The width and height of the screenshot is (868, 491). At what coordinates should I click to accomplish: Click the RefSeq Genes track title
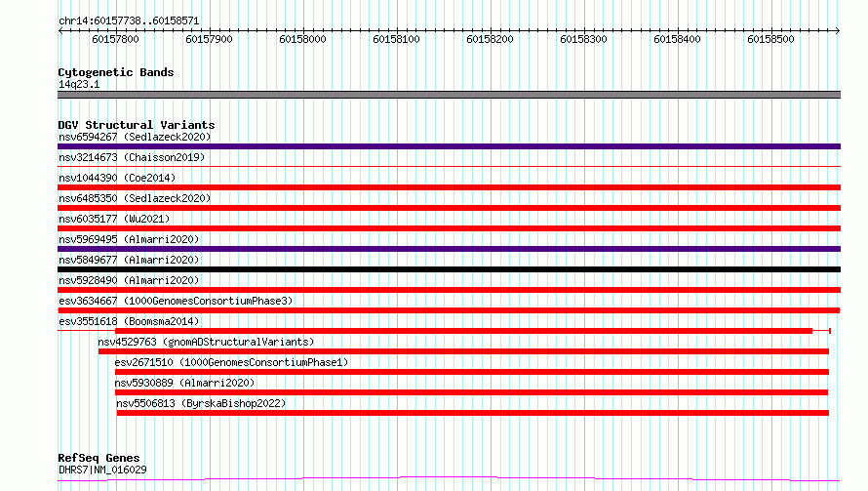point(99,458)
